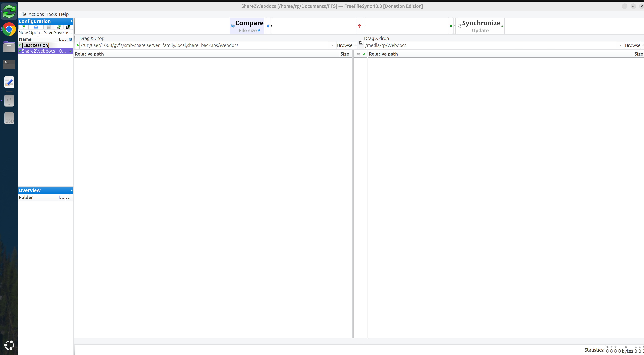This screenshot has height=355, width=644.
Task: Open the Actions menu
Action: click(x=36, y=14)
